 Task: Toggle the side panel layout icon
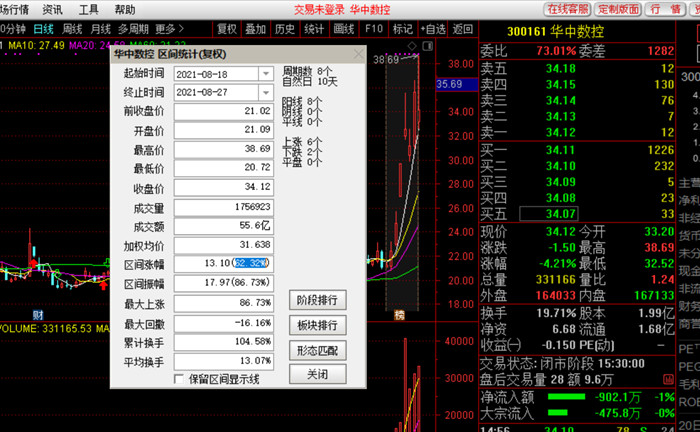(x=428, y=46)
